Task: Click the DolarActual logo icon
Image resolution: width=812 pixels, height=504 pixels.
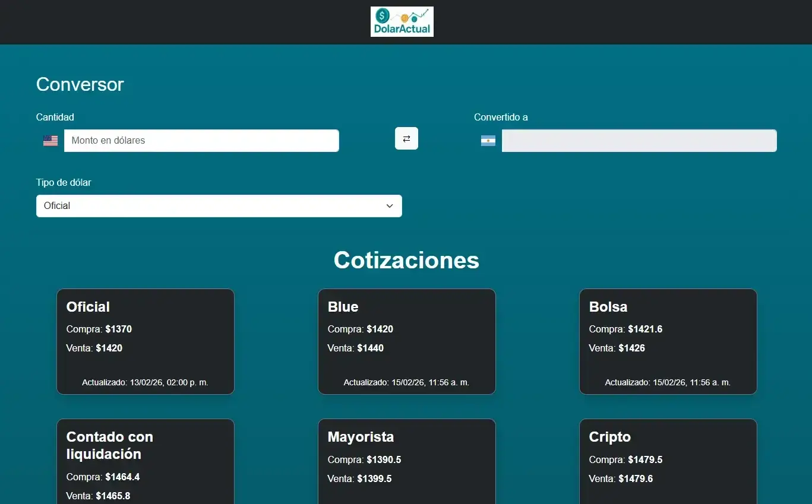Action: (x=402, y=21)
